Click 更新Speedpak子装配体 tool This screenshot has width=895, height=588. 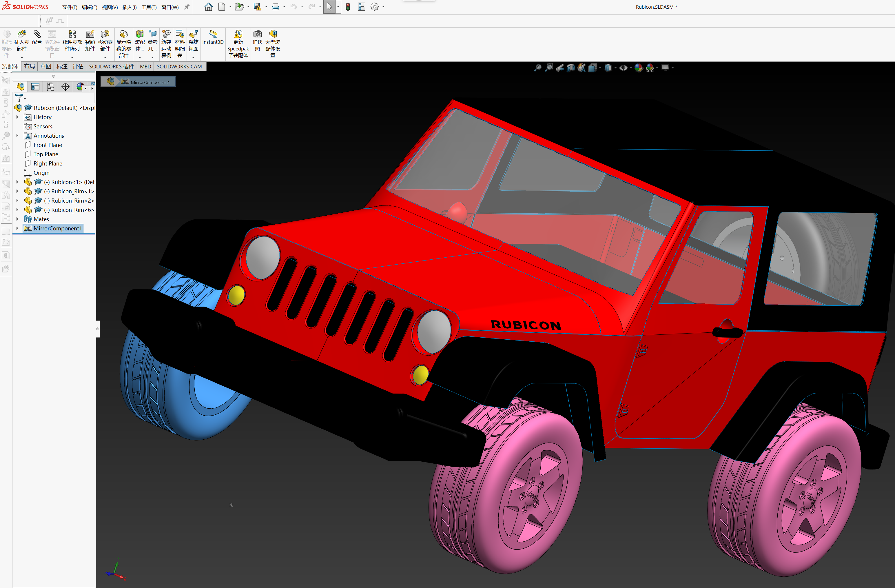tap(238, 44)
